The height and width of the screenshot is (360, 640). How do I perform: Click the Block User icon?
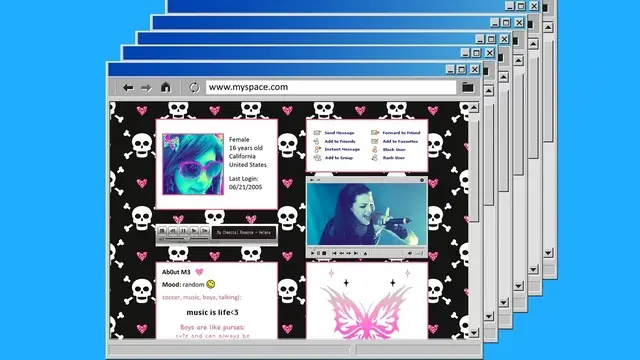coord(375,149)
